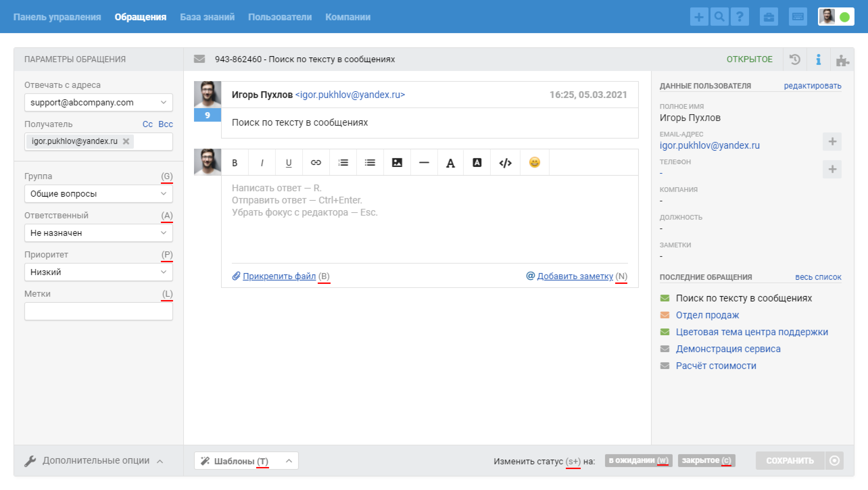Go to База знаний in the top menu
Image resolution: width=868 pixels, height=490 pixels.
click(x=207, y=17)
